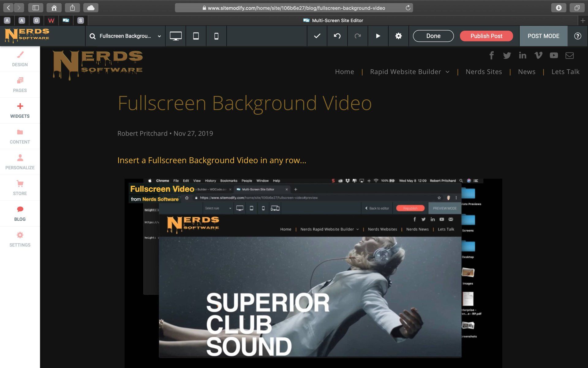
Task: Open the Safari home page button
Action: click(x=54, y=8)
